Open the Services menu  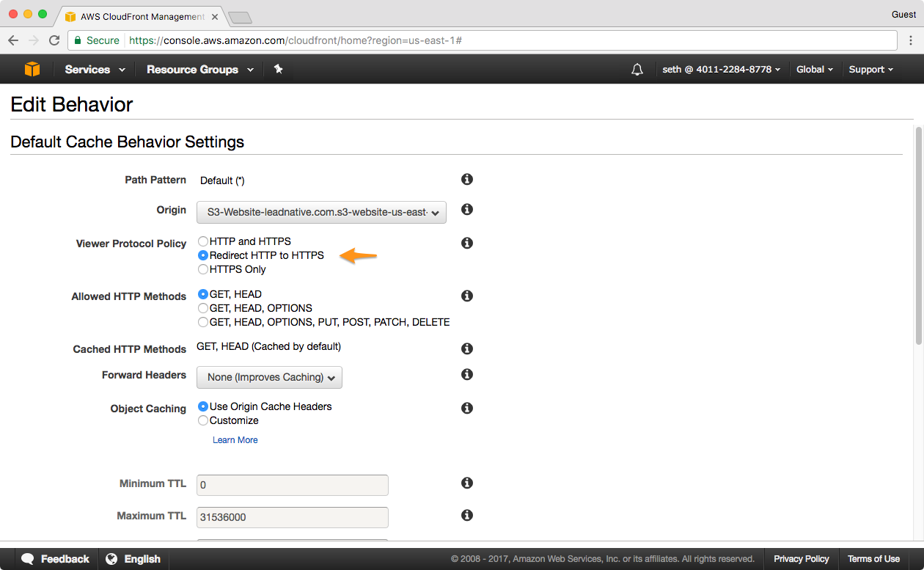[95, 69]
